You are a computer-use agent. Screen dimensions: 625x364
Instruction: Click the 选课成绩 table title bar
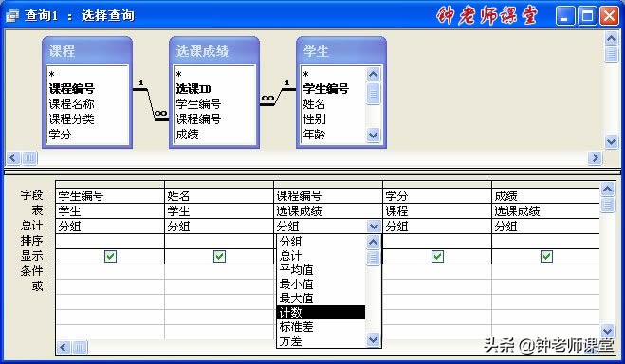coord(214,51)
